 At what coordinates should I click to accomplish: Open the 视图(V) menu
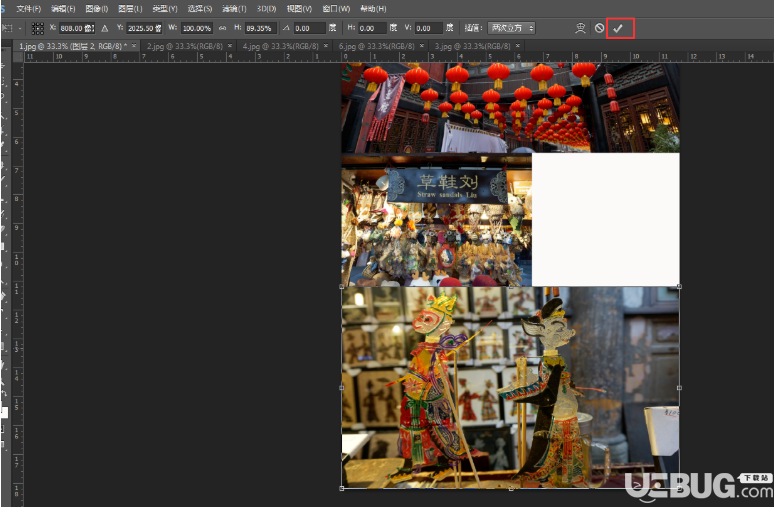tap(299, 8)
